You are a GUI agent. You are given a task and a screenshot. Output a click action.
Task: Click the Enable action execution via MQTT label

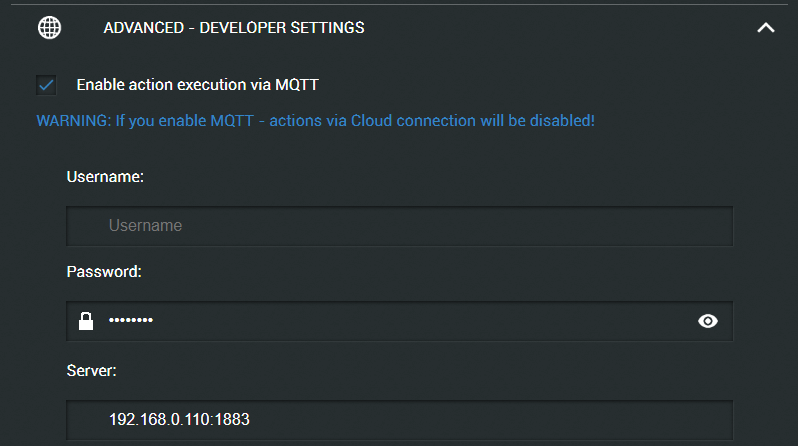[197, 85]
